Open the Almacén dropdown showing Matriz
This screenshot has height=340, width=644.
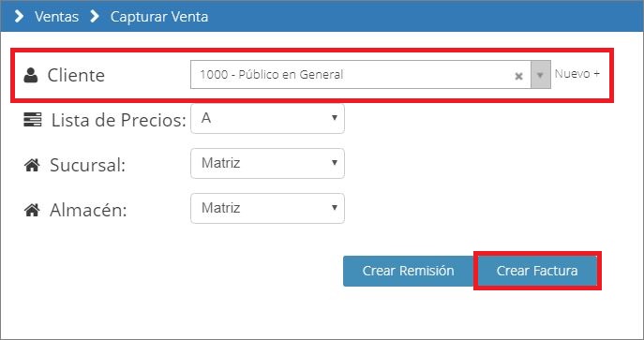(x=267, y=208)
